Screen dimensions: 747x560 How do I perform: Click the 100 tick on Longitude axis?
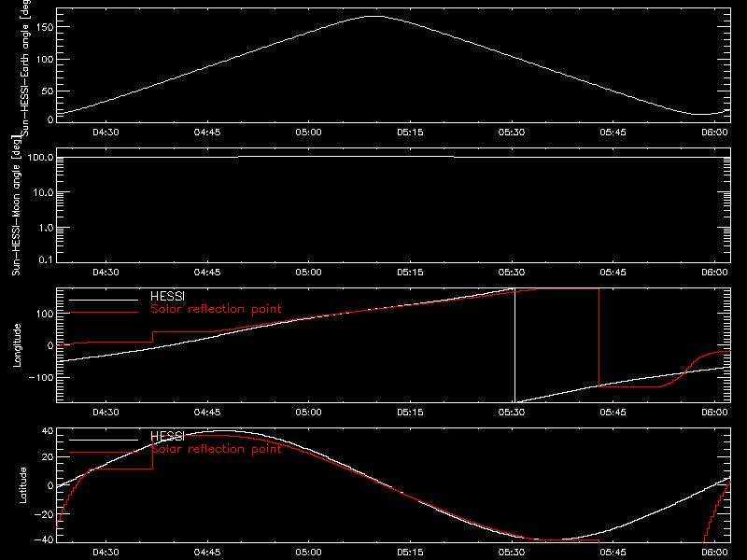(45, 314)
